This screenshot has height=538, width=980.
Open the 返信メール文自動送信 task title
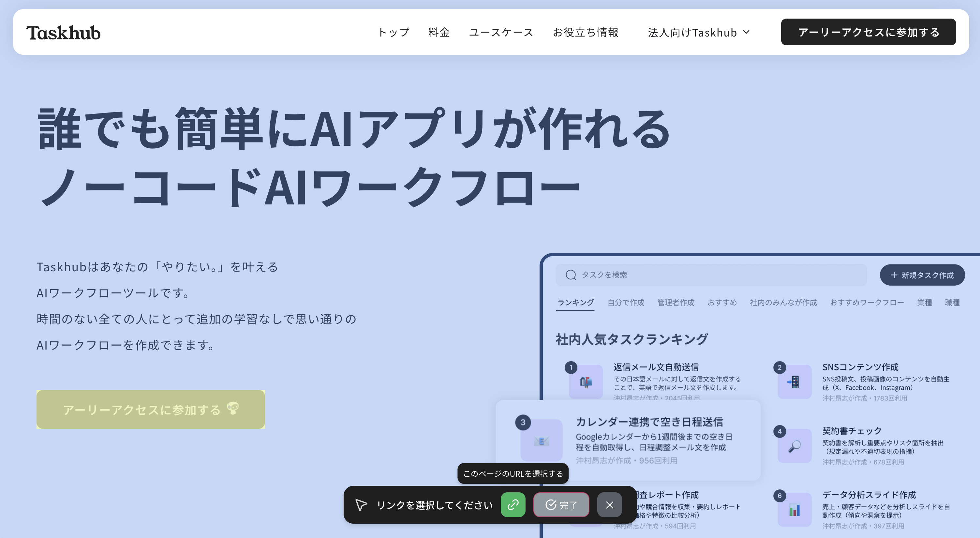[656, 367]
